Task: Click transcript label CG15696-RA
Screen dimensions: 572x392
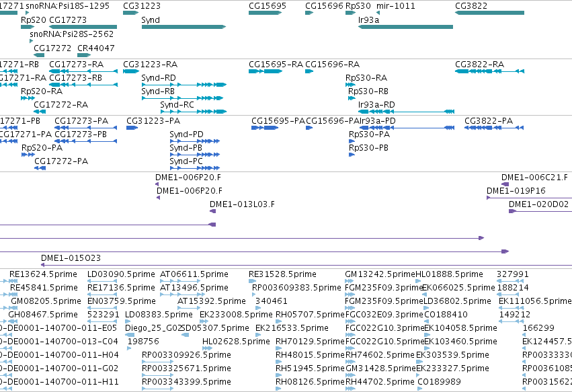Action: point(332,65)
